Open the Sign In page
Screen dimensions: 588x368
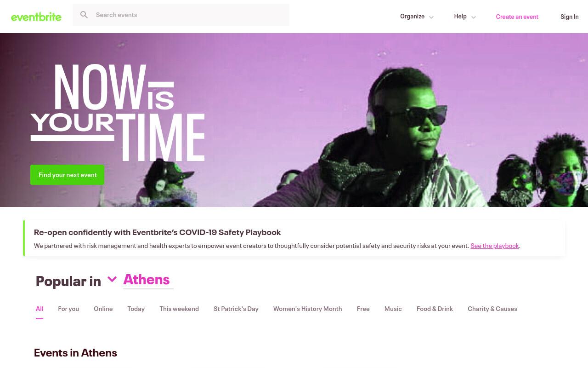pos(569,17)
